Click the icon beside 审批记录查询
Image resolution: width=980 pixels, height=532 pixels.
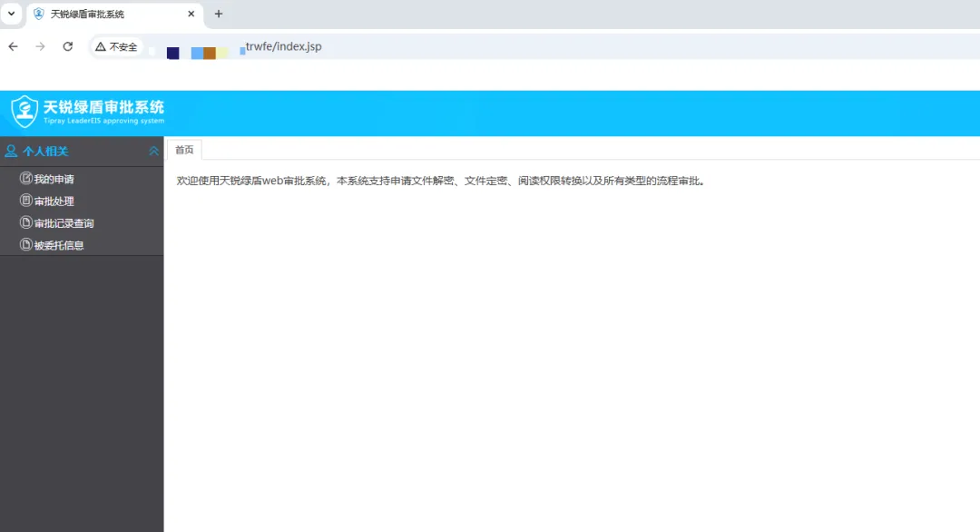tap(25, 222)
